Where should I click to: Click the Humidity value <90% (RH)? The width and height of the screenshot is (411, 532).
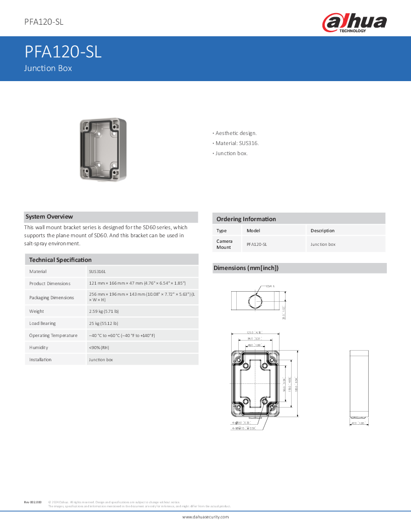pos(99,348)
